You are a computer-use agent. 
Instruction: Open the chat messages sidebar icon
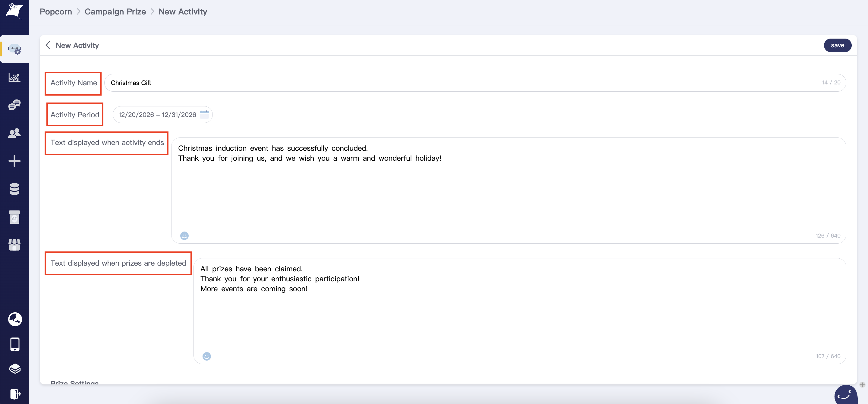(14, 105)
